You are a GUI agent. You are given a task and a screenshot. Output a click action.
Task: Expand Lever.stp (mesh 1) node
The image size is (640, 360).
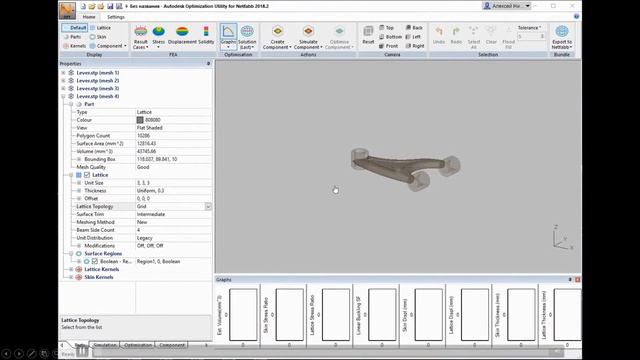pyautogui.click(x=63, y=73)
